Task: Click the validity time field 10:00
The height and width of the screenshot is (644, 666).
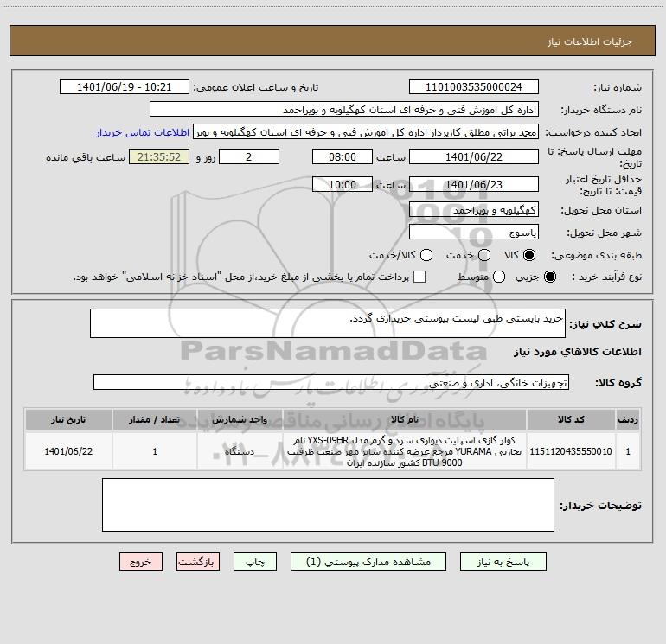Action: coord(343,184)
